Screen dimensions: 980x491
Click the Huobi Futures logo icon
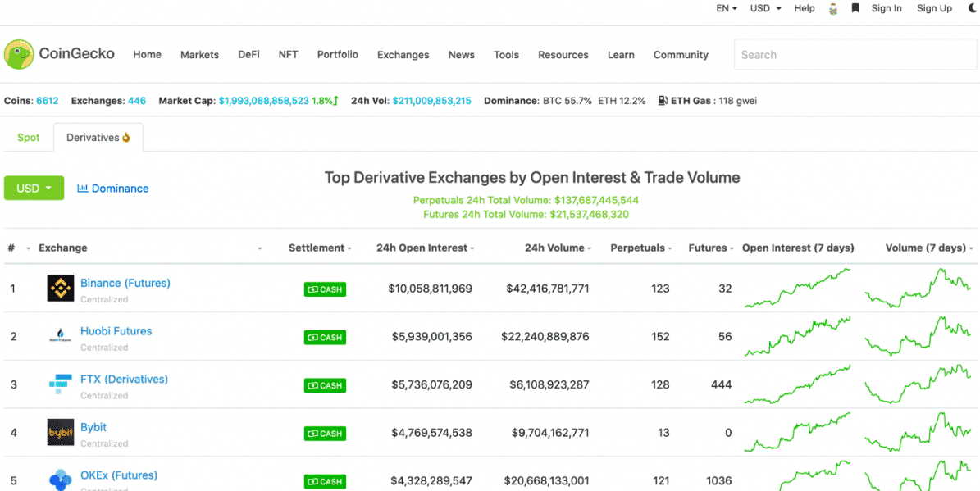[x=61, y=336]
